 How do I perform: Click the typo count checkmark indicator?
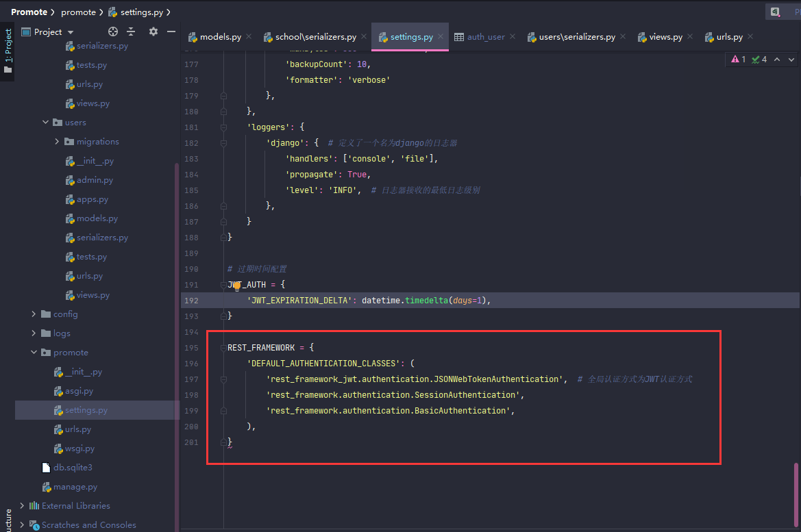click(759, 59)
